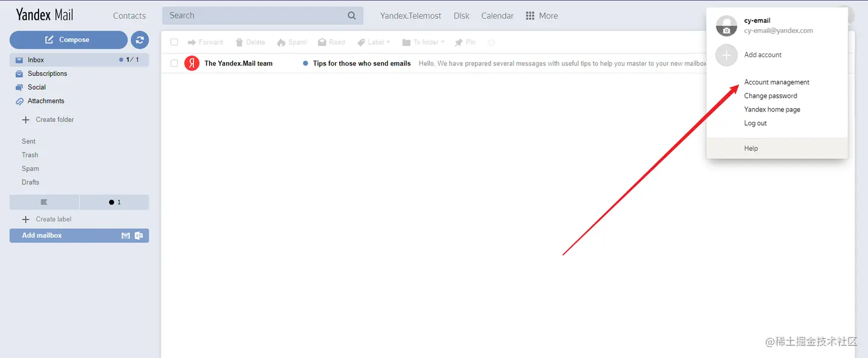Click the search magnifier icon
This screenshot has width=868, height=358.
point(352,16)
